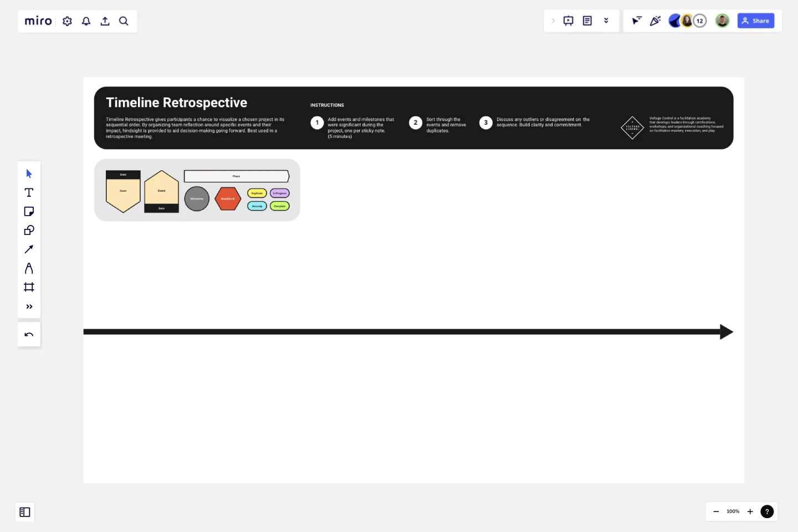Click the reactions party popper icon
The height and width of the screenshot is (532, 798).
(x=656, y=21)
